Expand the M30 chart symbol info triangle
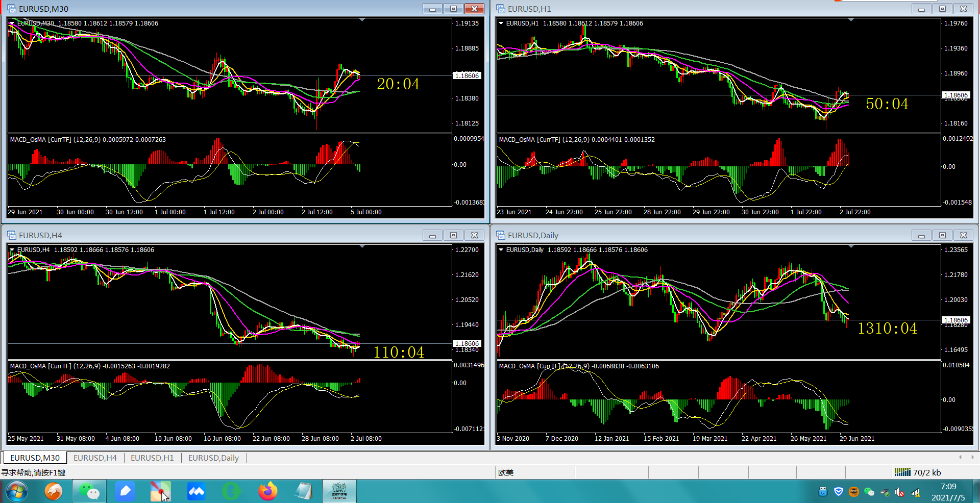The image size is (980, 503). coord(12,23)
